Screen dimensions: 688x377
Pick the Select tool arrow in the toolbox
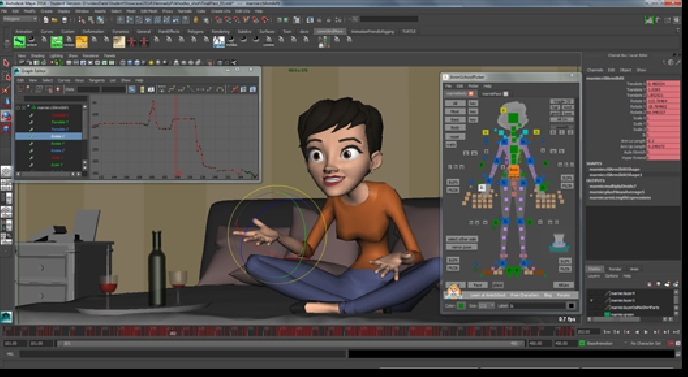coord(6,63)
